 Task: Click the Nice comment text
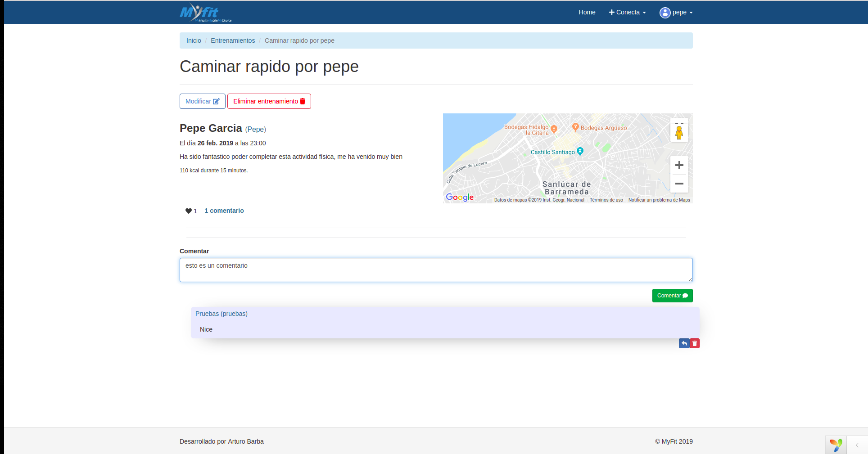(x=206, y=329)
